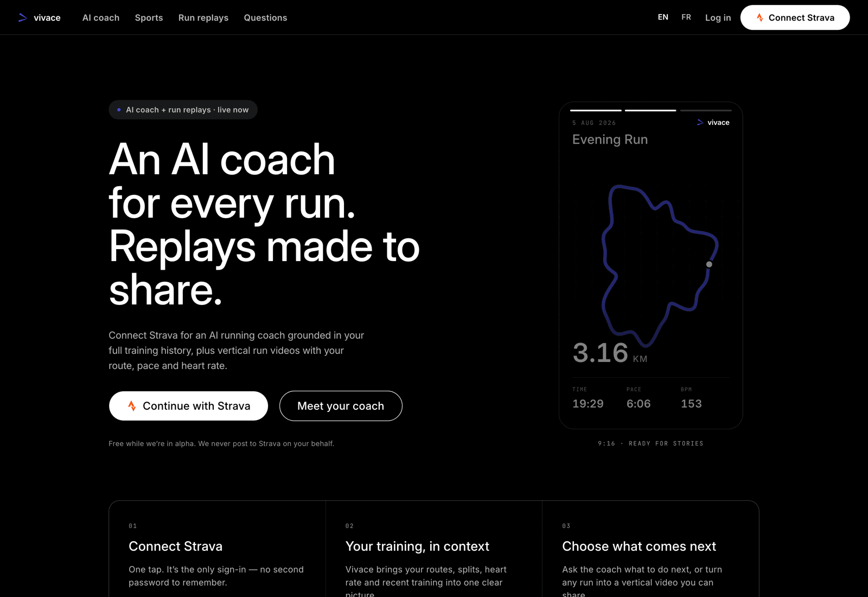Click the Evening Run title

[610, 139]
